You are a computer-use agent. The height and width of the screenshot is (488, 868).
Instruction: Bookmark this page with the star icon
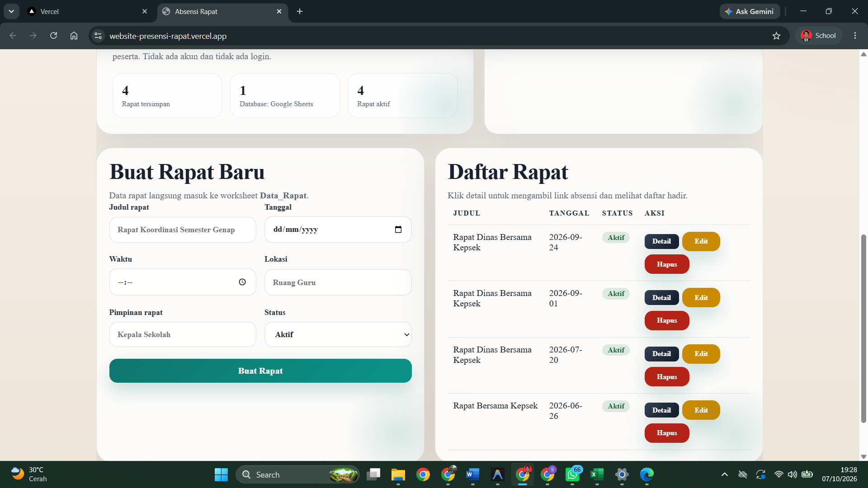[776, 36]
